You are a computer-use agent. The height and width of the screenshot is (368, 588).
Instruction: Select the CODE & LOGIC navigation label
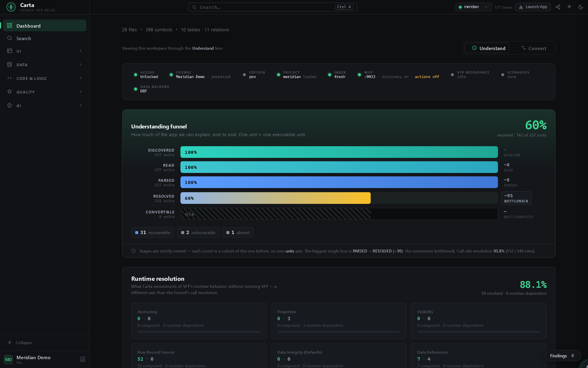pos(32,78)
